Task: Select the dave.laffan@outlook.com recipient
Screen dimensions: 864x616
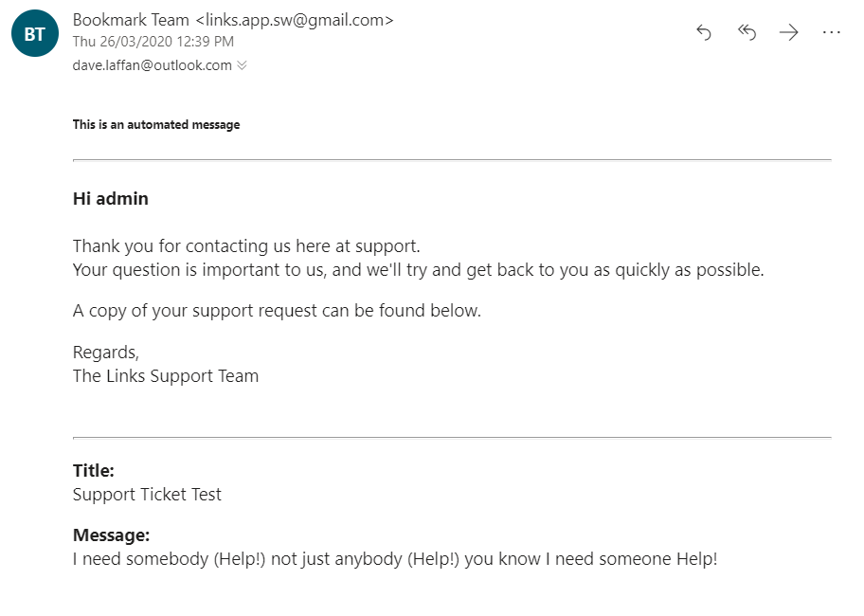Action: (x=152, y=65)
